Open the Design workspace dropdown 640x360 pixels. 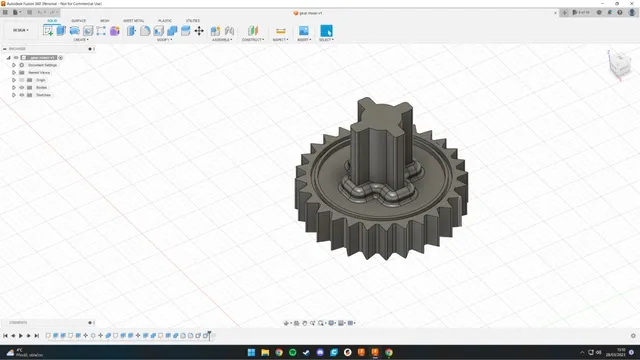point(20,30)
